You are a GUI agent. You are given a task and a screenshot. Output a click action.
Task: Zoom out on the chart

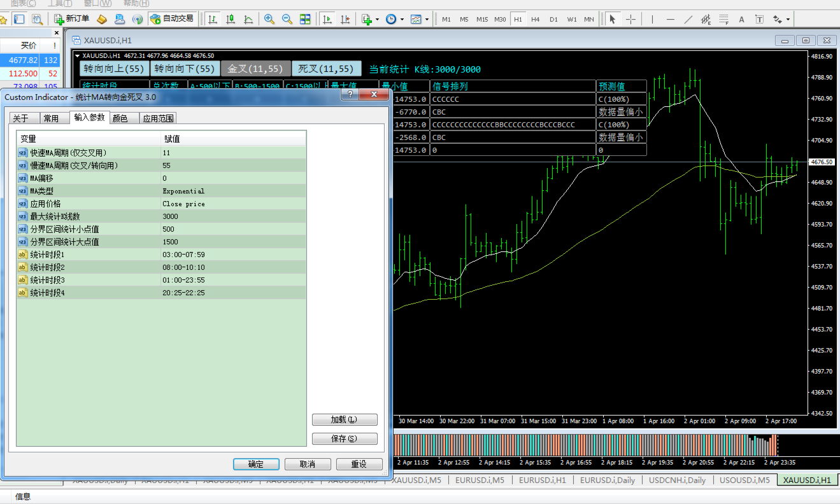[287, 19]
